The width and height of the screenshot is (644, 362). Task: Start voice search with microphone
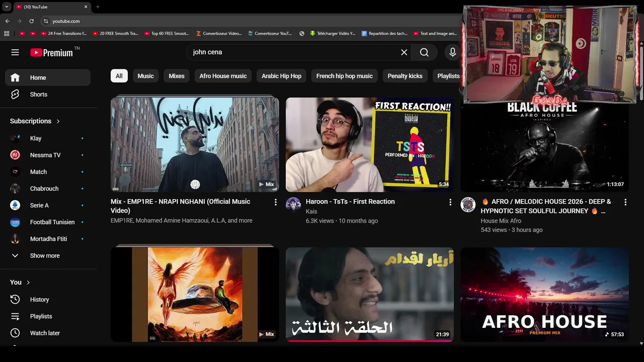click(453, 52)
